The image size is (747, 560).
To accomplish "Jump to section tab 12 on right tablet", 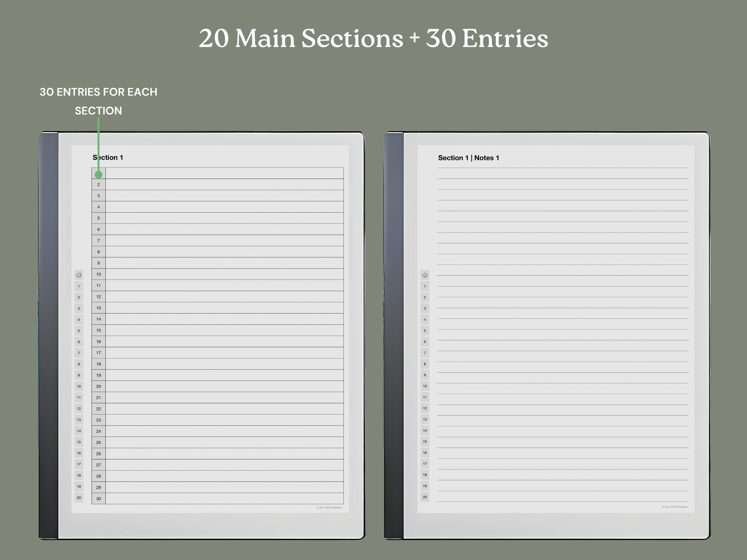I will click(x=425, y=409).
